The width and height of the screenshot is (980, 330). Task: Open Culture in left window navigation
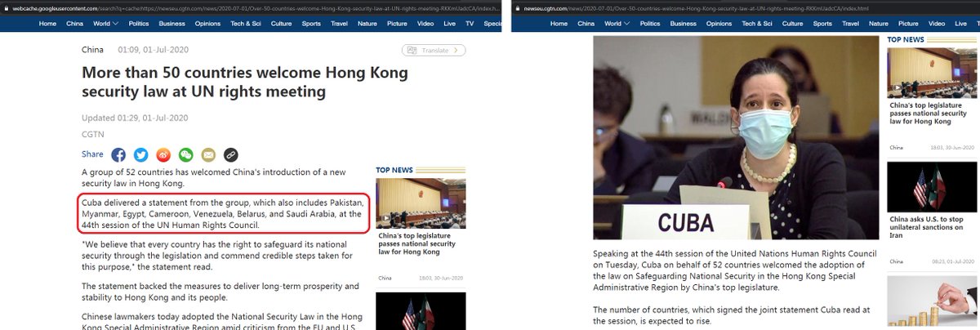coord(282,24)
